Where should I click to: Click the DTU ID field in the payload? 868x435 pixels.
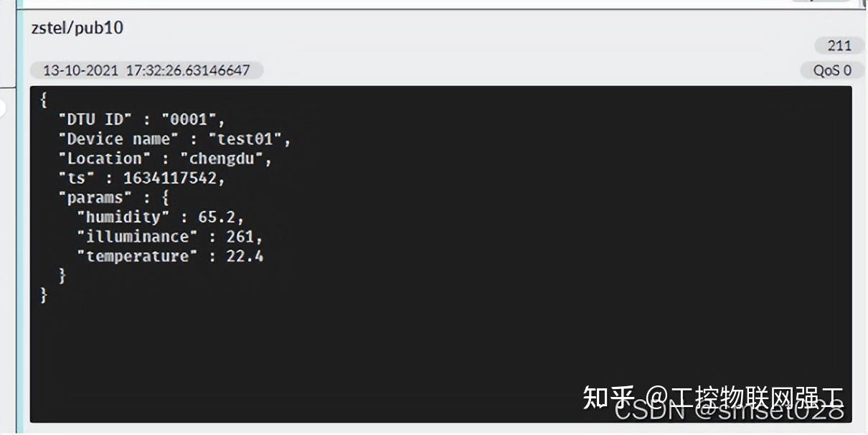[x=94, y=118]
